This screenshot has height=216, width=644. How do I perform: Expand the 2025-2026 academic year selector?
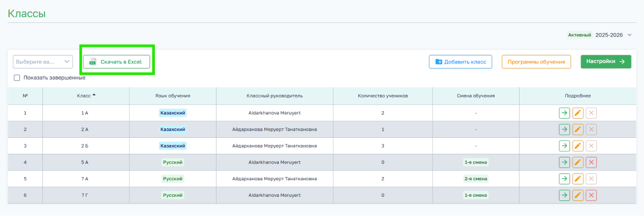614,35
